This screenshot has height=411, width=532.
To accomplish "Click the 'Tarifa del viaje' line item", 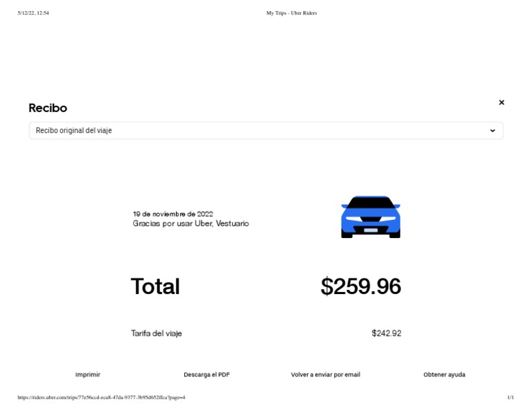I will pos(157,334).
